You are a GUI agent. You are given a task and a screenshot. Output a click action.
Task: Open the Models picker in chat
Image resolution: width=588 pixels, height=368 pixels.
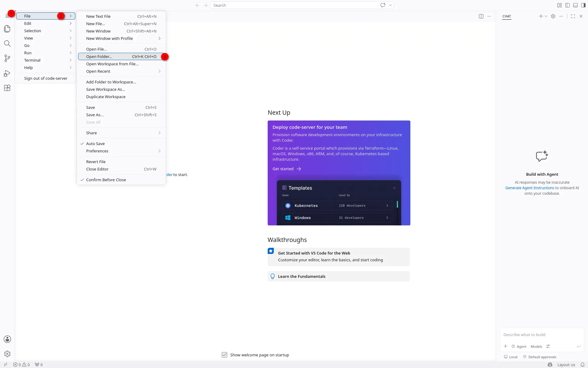[536, 347]
